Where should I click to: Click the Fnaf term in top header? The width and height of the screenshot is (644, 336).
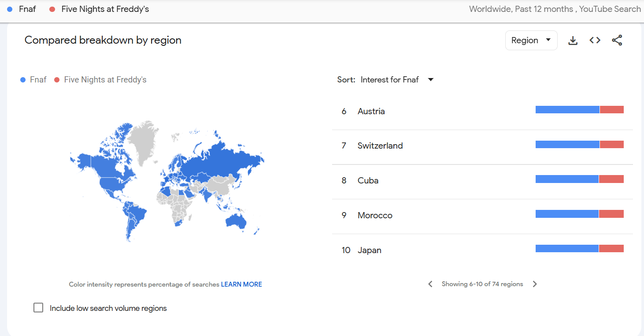coord(27,9)
